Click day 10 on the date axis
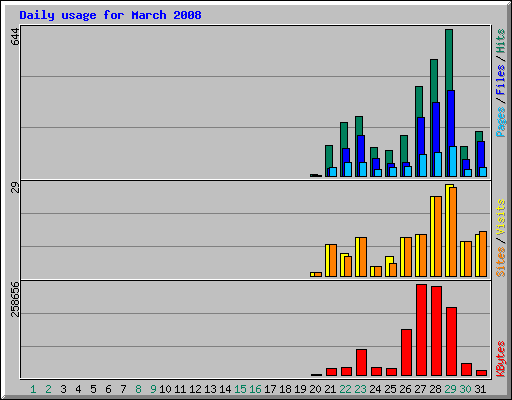 point(165,389)
